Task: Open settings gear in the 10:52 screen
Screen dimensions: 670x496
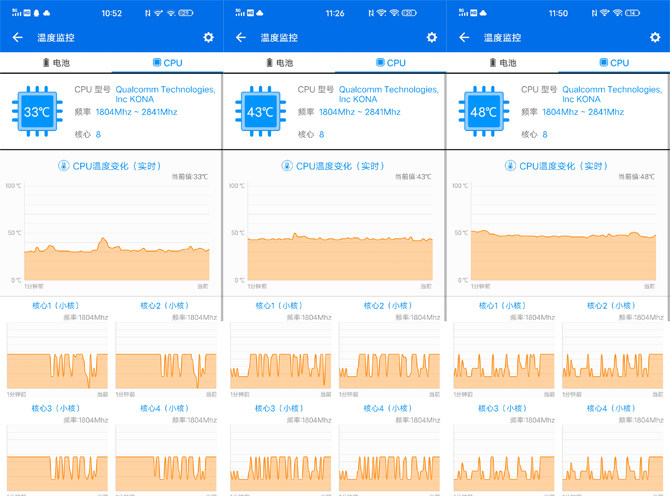Action: 208,37
